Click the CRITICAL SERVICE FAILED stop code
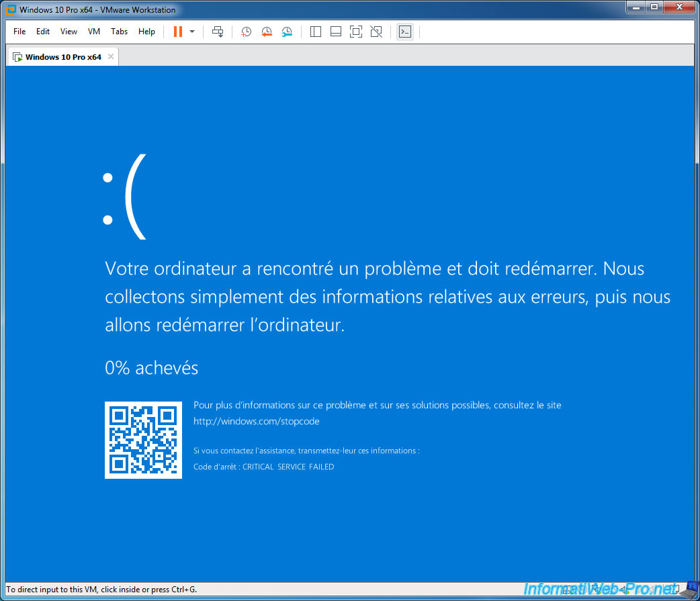This screenshot has height=601, width=700. click(x=288, y=467)
